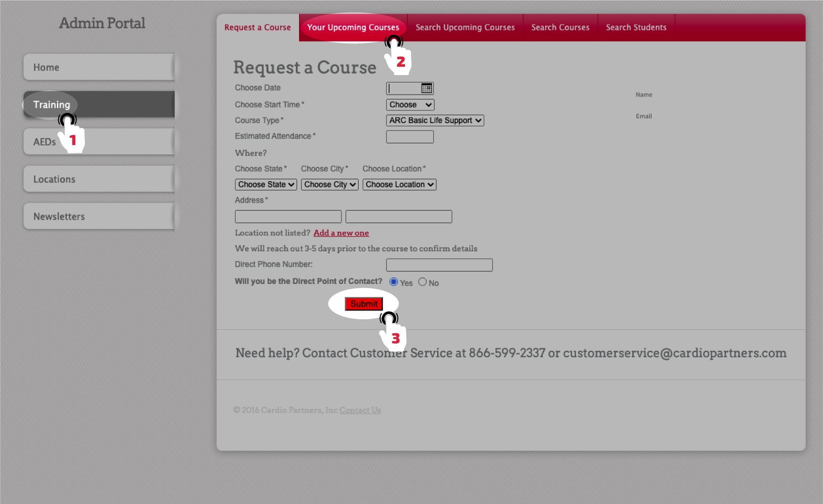This screenshot has width=823, height=504.
Task: Open the Choose Start Time dropdown
Action: [410, 105]
